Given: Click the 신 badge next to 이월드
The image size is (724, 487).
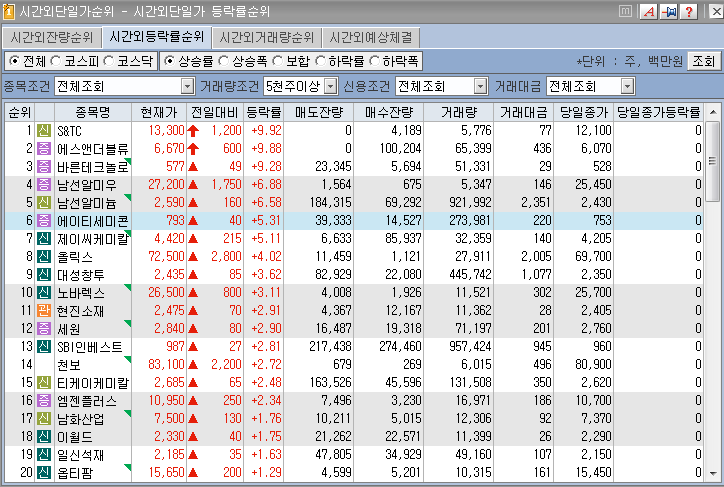Looking at the screenshot, I should coord(44,437).
